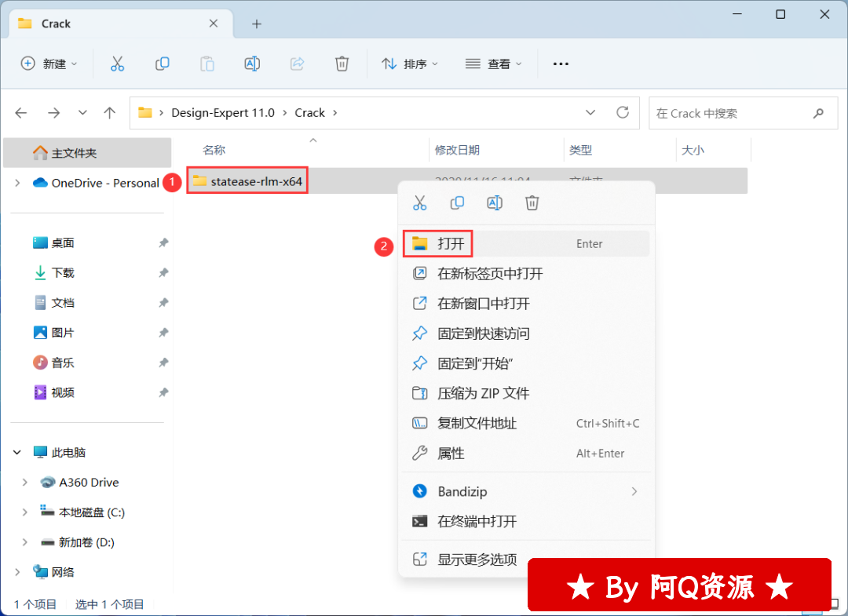Add a new tab with the plus button
The image size is (848, 616).
tap(257, 24)
